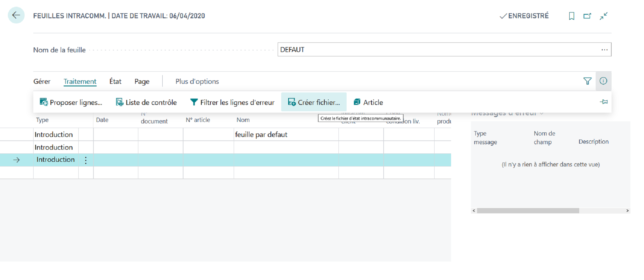Select Introduction in the 'feuille par defaut' row
Image resolution: width=644 pixels, height=280 pixels.
click(56, 135)
